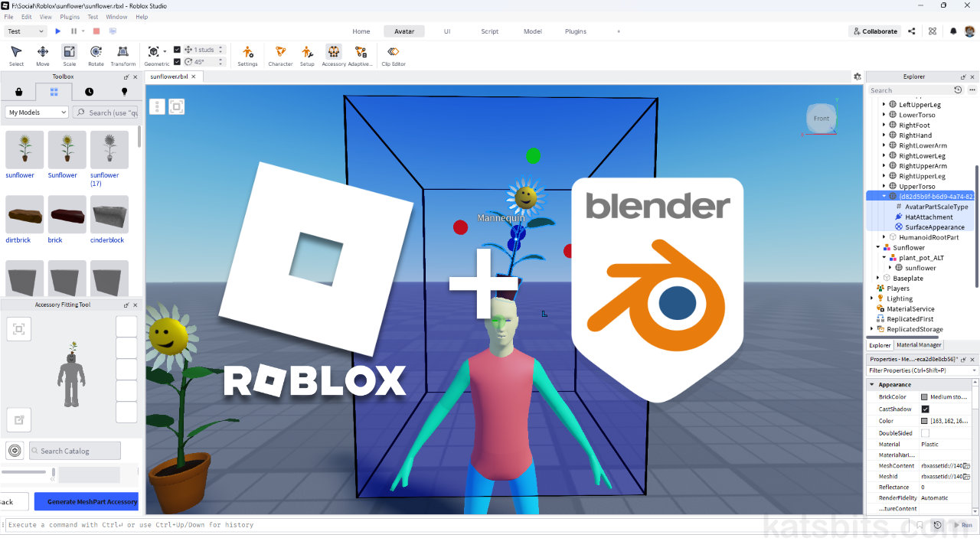The image size is (980, 551).
Task: Expand the UpperTorso tree node
Action: coord(884,187)
